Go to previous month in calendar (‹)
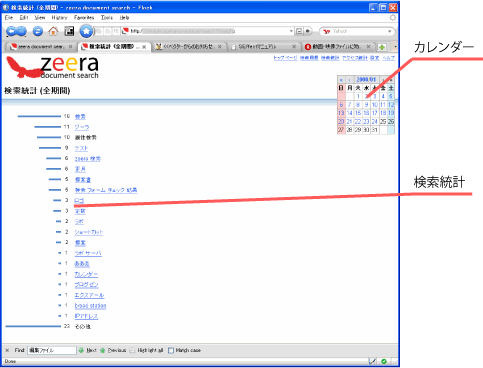Viewport: 483px width, 368px height. click(x=349, y=80)
